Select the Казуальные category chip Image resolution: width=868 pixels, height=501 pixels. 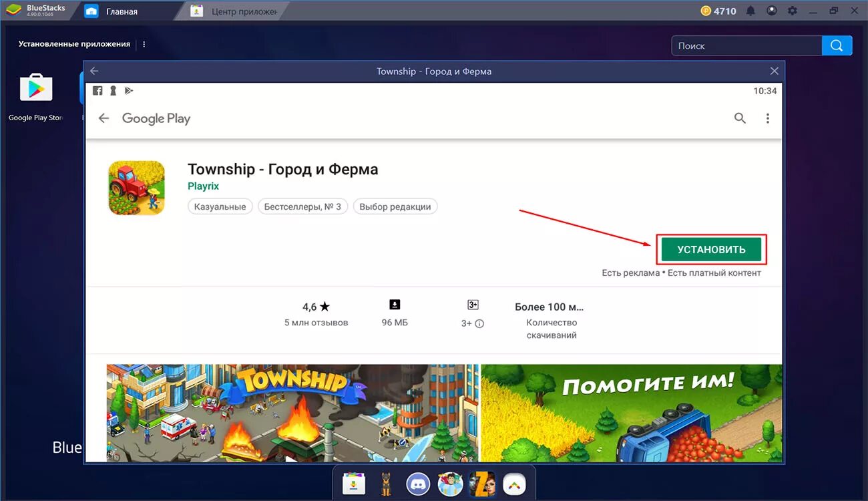(220, 206)
